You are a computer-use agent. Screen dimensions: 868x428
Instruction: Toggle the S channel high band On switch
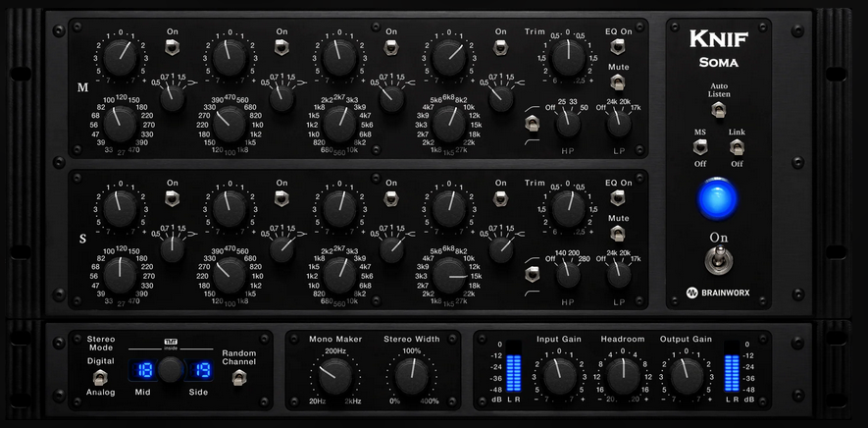coord(501,198)
